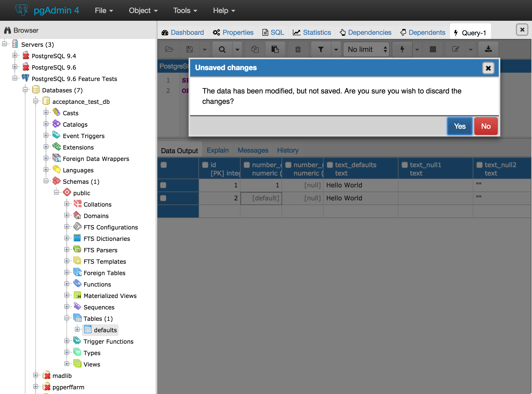Expand the Functions tree node
This screenshot has width=532, height=394.
point(67,284)
